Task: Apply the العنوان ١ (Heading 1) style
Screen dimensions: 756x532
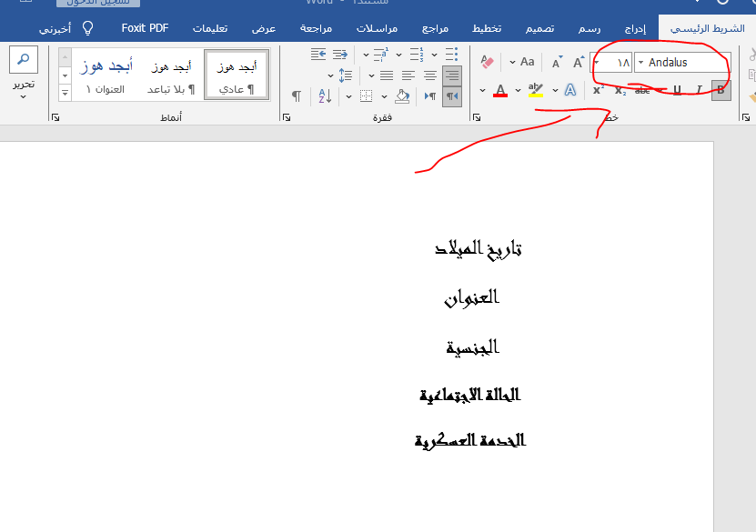Action: tap(106, 75)
